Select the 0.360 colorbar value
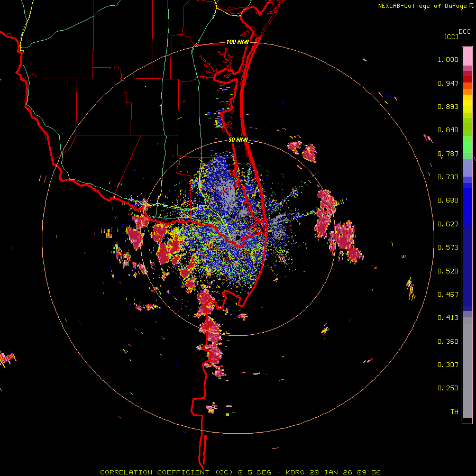 pos(448,342)
